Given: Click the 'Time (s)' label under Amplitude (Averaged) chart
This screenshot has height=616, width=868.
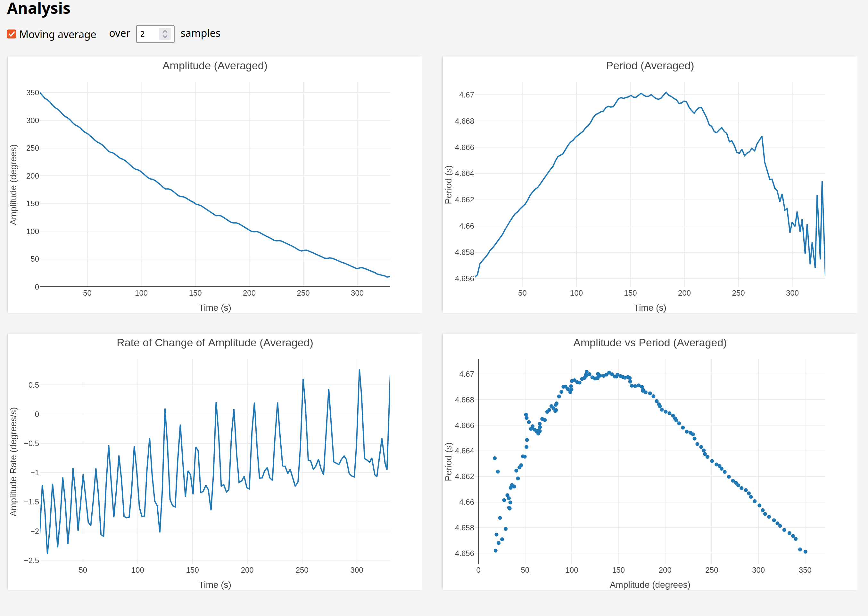Looking at the screenshot, I should coord(215,308).
